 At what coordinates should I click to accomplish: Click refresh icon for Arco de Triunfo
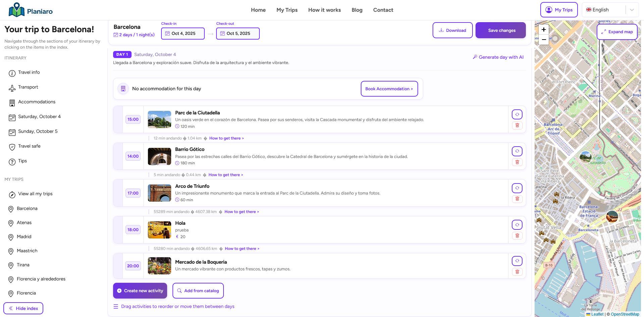pyautogui.click(x=517, y=188)
